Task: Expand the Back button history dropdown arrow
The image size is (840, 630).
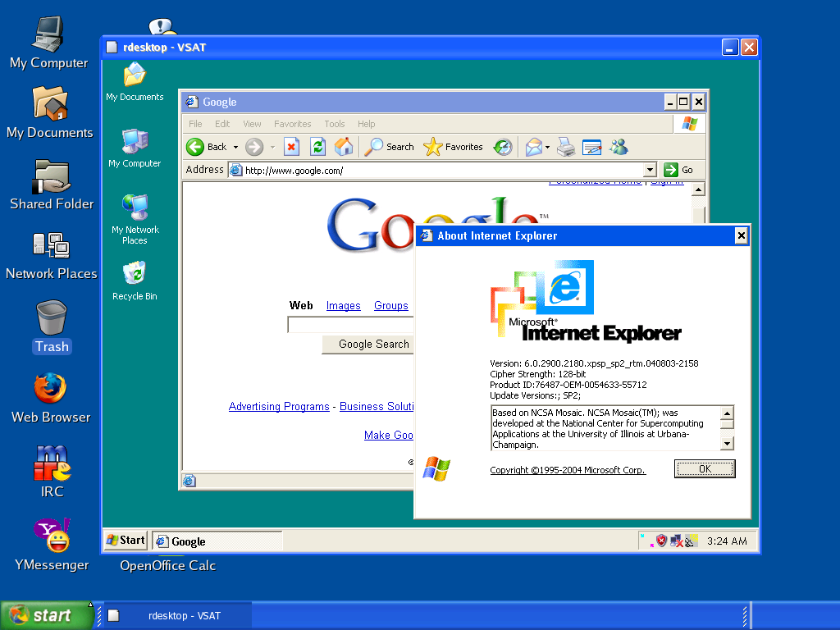Action: click(x=235, y=148)
